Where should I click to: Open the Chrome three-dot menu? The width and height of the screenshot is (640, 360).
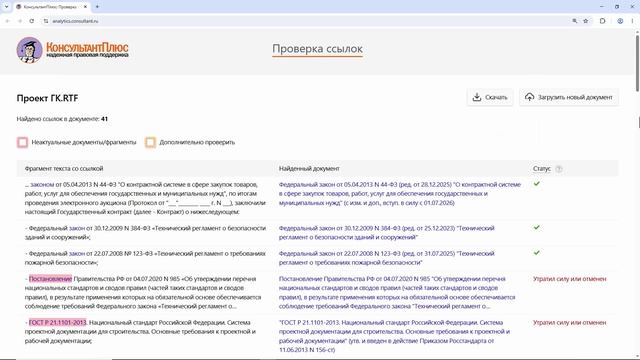tap(632, 21)
